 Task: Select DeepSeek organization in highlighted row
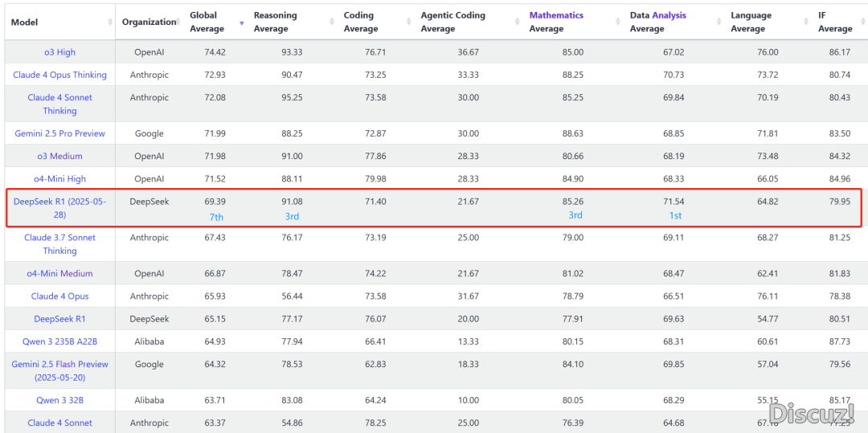(149, 202)
